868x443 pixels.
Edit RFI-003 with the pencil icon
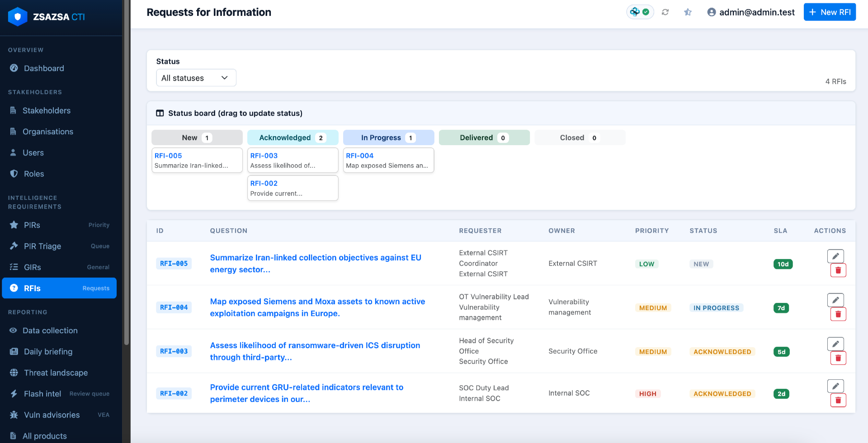835,344
